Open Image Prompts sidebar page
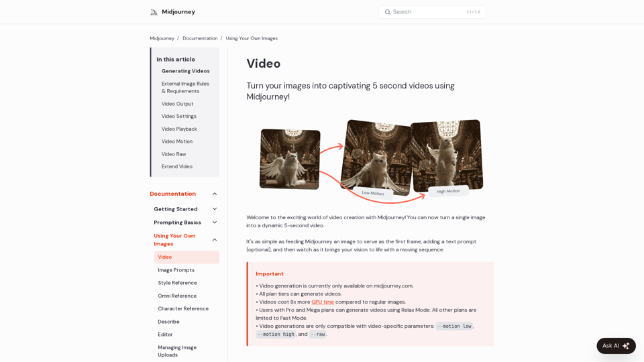This screenshot has height=362, width=644. (176, 270)
